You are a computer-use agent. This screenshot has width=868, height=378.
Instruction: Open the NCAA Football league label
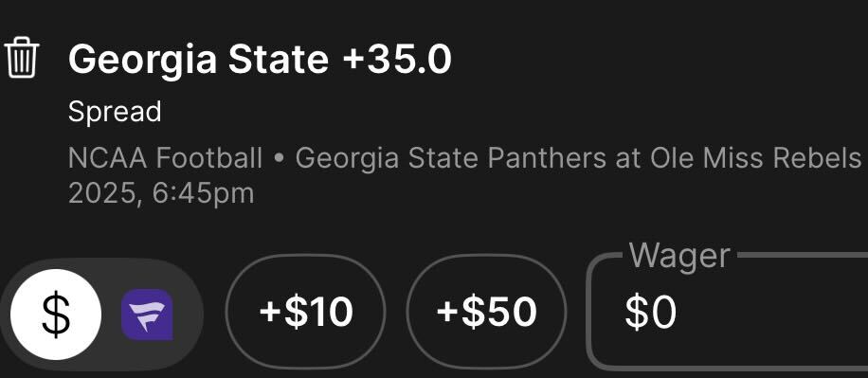point(165,158)
